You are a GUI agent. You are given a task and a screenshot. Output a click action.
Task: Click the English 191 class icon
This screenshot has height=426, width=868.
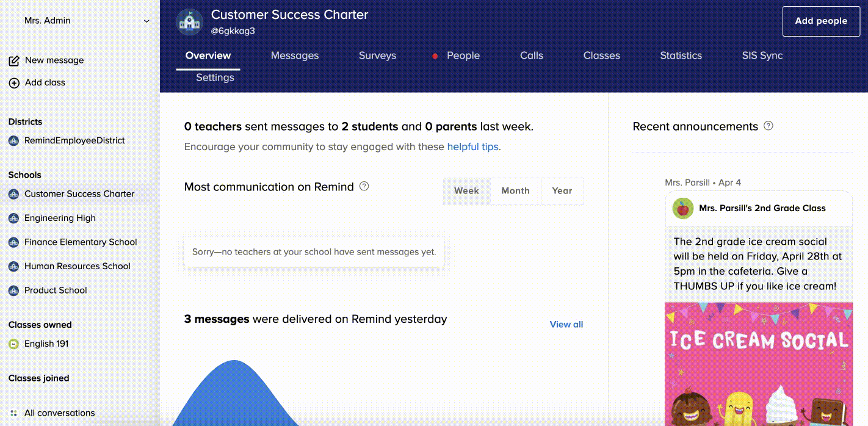click(13, 344)
